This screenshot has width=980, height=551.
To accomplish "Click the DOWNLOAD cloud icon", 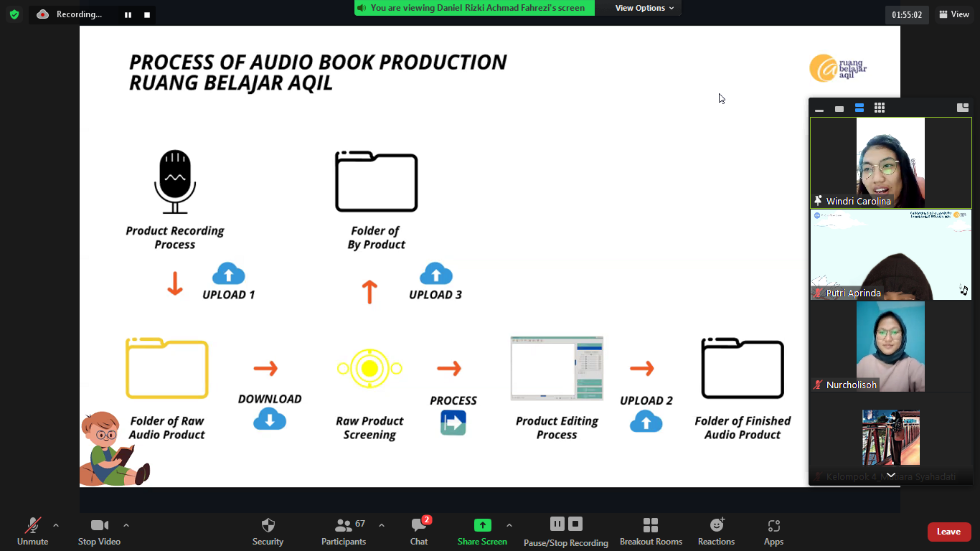I will (x=270, y=419).
